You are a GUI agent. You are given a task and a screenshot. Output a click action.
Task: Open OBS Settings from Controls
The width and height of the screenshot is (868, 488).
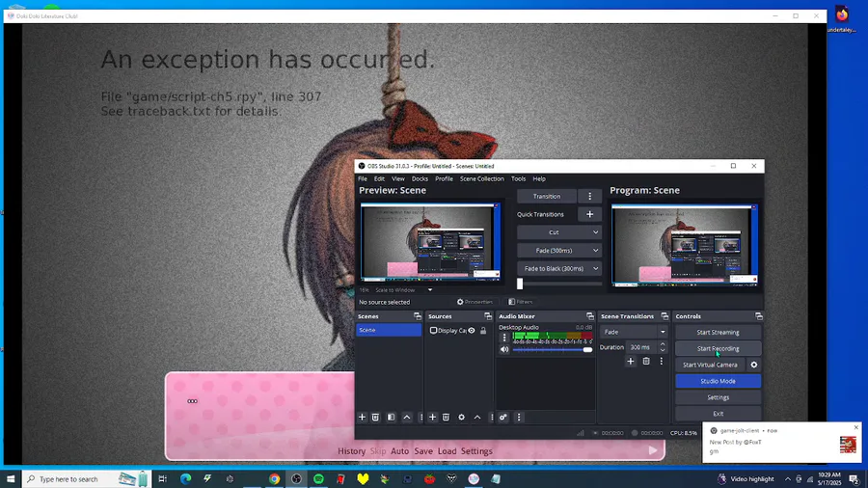point(718,397)
